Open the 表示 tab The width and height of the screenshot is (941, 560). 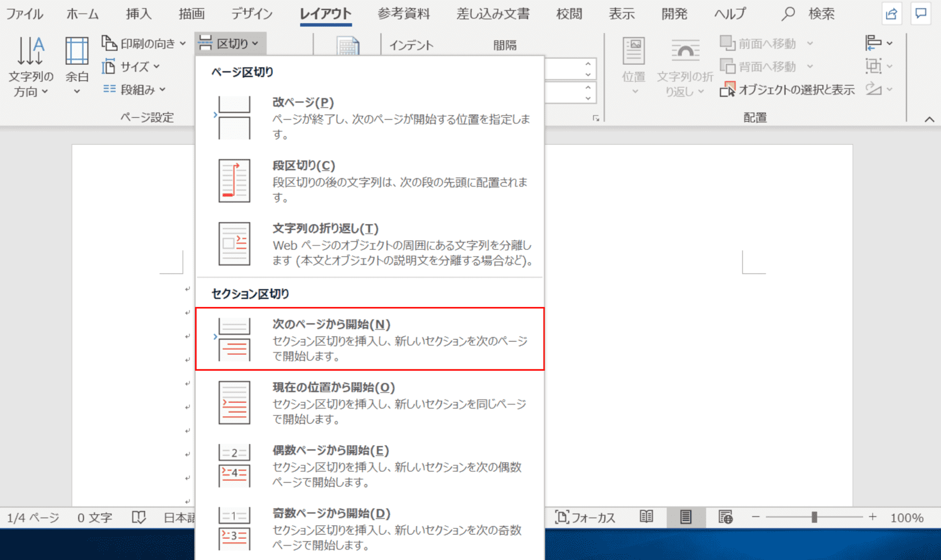click(x=621, y=13)
